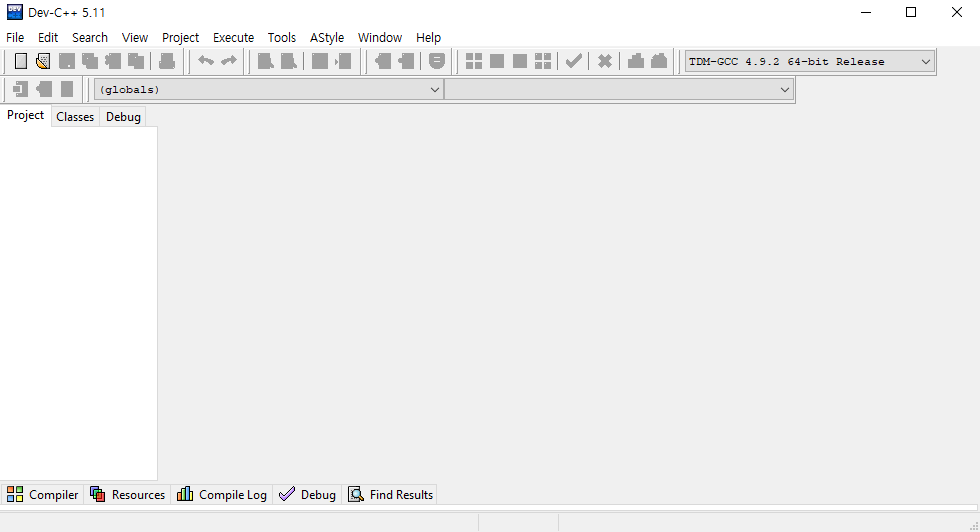Click the Undo arrow icon
The image size is (980, 532).
point(206,61)
